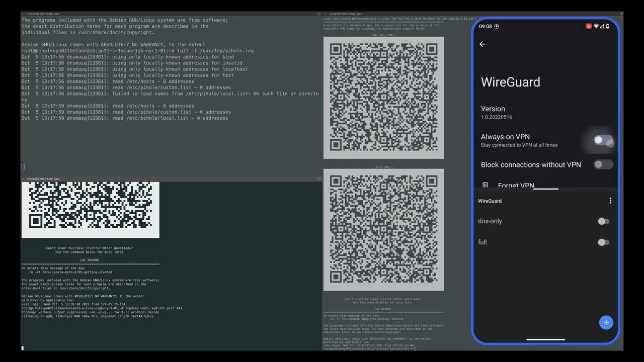
Task: Toggle the Always-on VPN switch
Action: [x=603, y=140]
